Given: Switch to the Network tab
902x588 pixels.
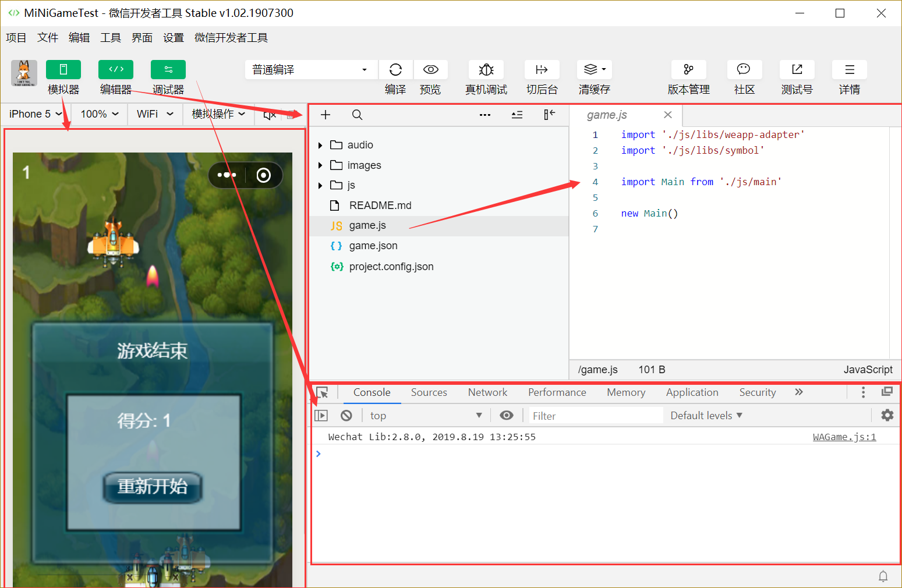Looking at the screenshot, I should pyautogui.click(x=487, y=392).
